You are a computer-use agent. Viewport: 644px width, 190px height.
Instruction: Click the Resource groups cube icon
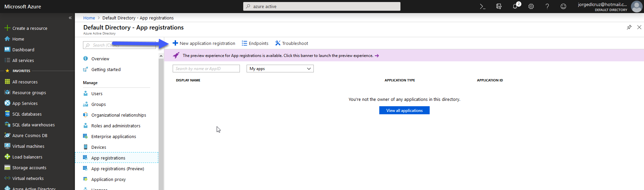7,92
